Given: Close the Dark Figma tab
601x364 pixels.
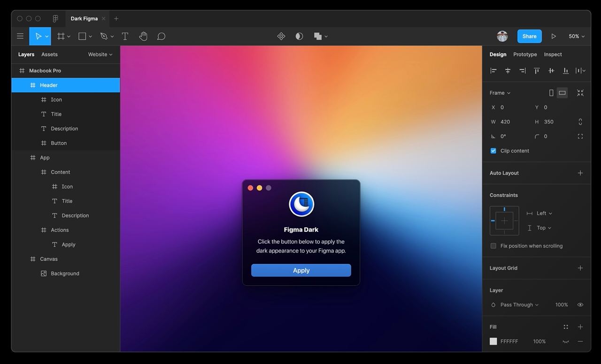Looking at the screenshot, I should tap(103, 19).
